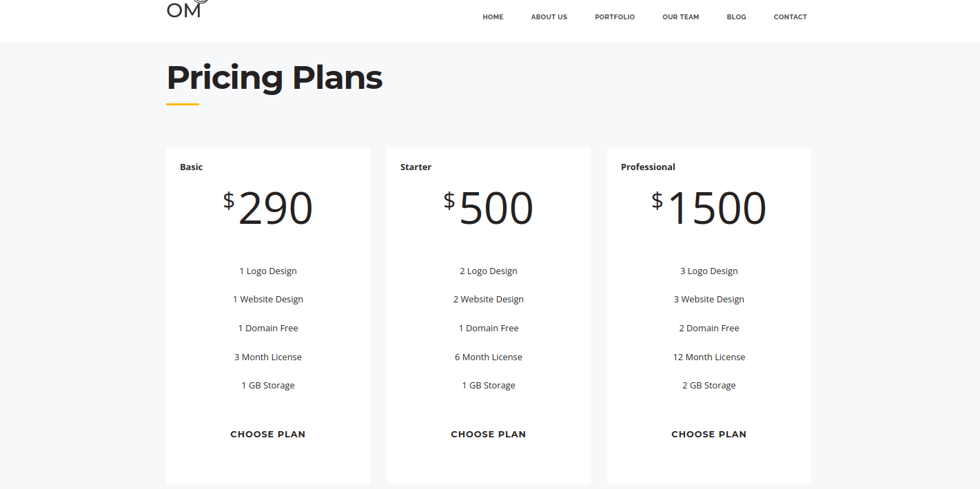
Task: Select the Professional plan title
Action: 648,167
